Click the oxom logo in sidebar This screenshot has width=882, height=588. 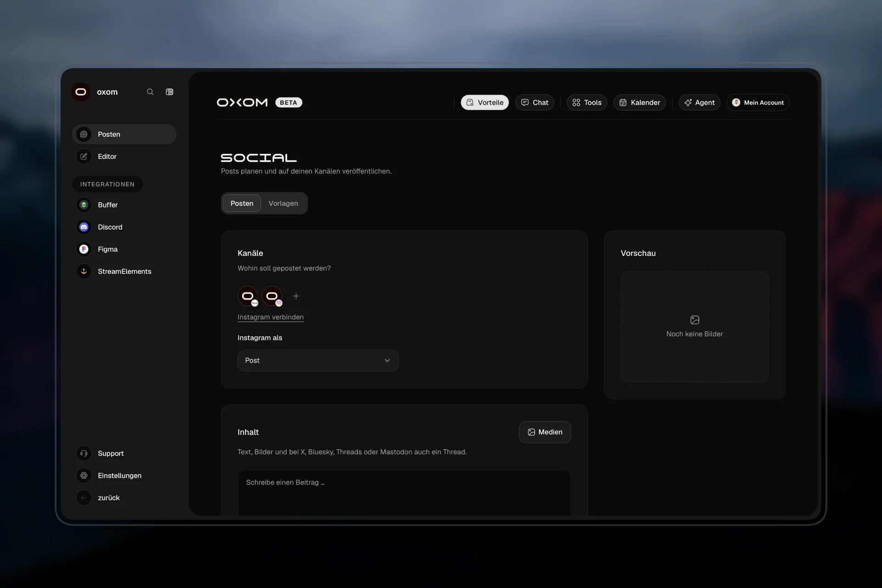coord(81,92)
